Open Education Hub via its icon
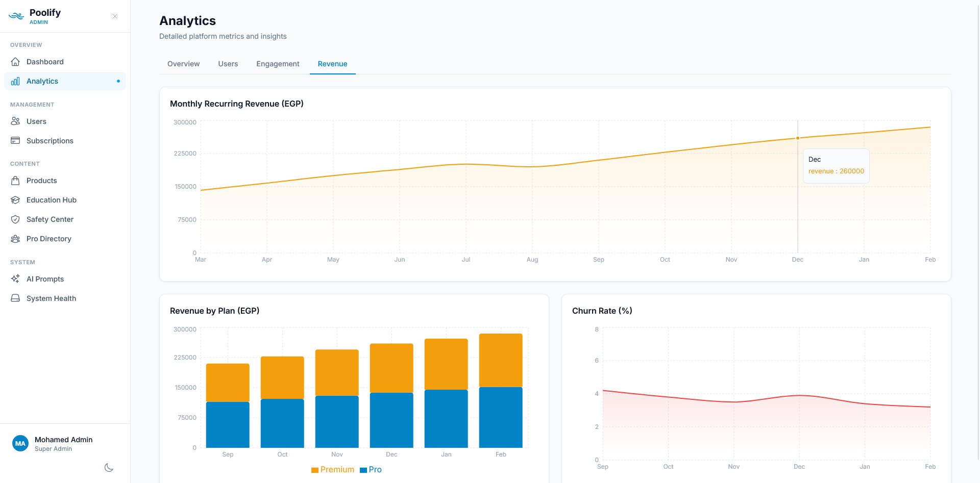Screen dimensions: 980x483 coord(16,200)
